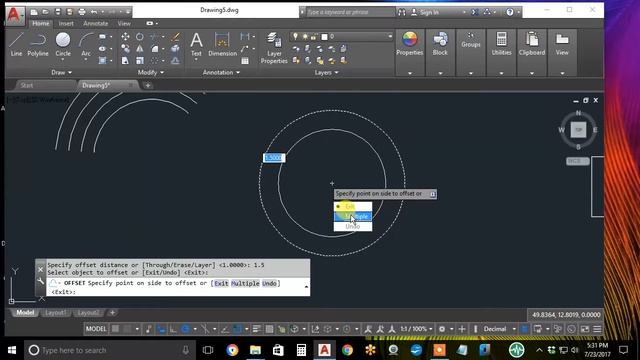Select the Circle tool in the Draw panel
Screen dimensions: 640x360
63,44
